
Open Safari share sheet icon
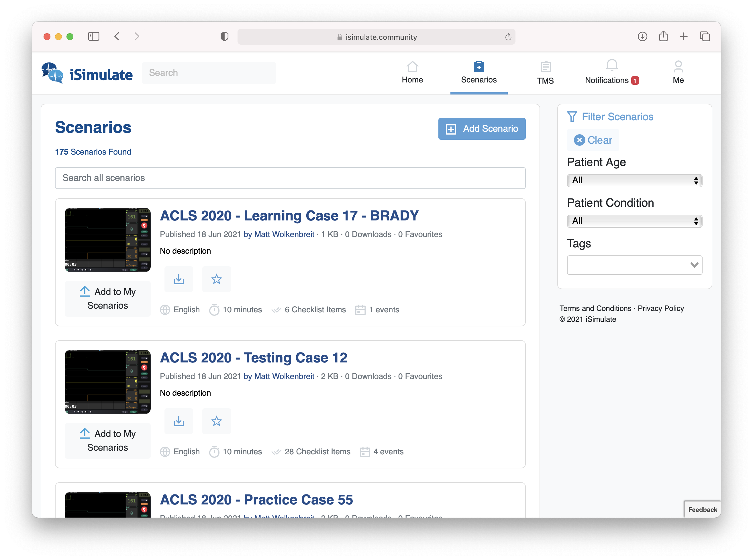pyautogui.click(x=663, y=36)
